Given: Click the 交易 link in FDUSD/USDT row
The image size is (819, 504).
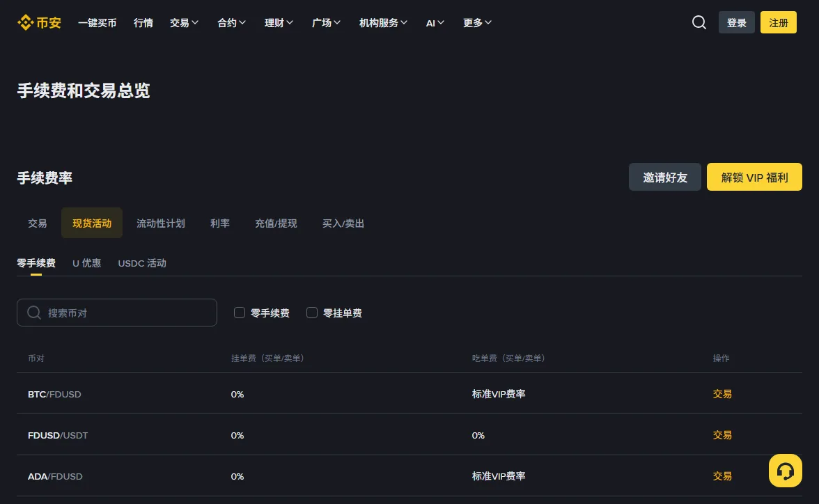Looking at the screenshot, I should click(721, 435).
